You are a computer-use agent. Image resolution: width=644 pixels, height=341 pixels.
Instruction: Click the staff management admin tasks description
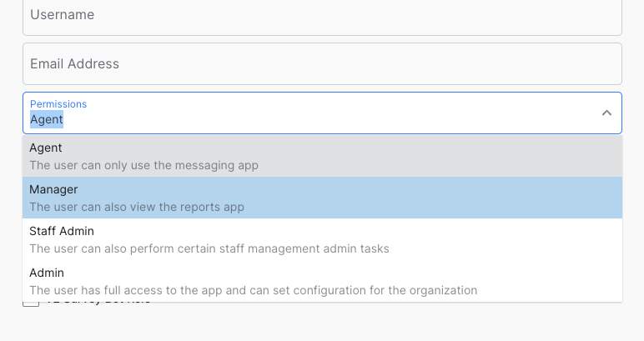coord(209,248)
